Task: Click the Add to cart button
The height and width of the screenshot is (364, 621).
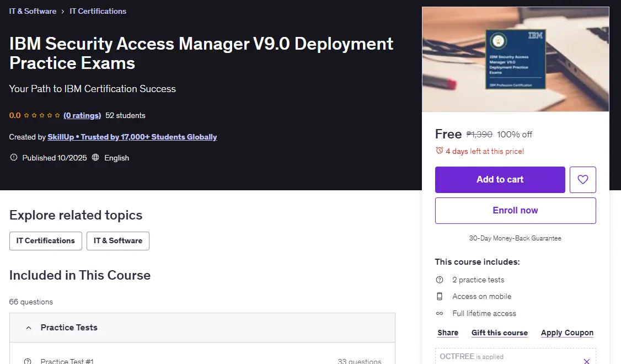Action: point(500,180)
